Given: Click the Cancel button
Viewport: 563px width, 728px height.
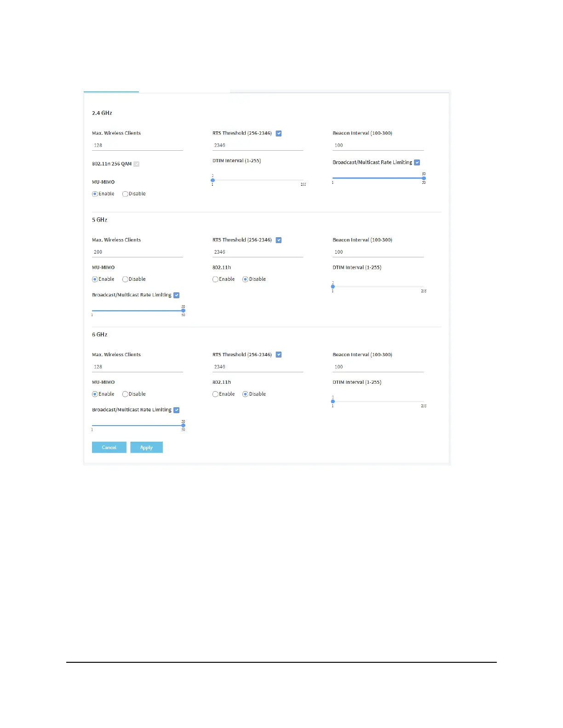Looking at the screenshot, I should (109, 448).
